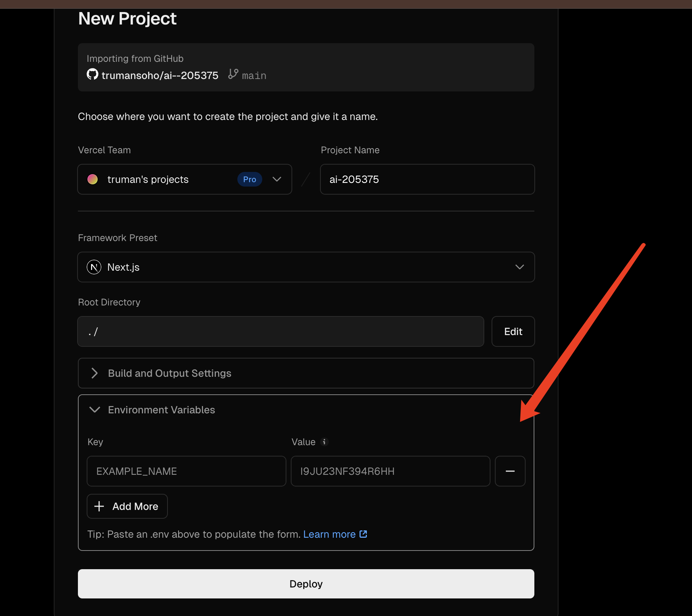This screenshot has width=692, height=616.
Task: Click the GitHub logo icon
Action: pos(93,74)
